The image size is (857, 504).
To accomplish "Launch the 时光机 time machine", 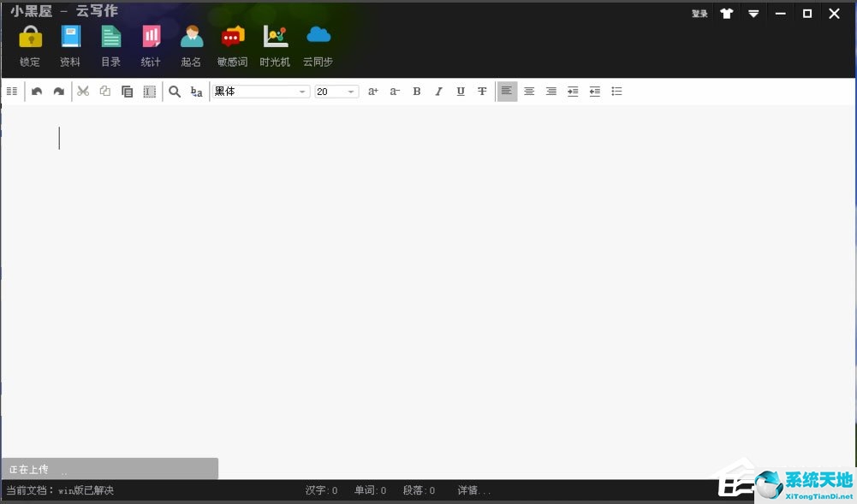I will click(x=275, y=37).
